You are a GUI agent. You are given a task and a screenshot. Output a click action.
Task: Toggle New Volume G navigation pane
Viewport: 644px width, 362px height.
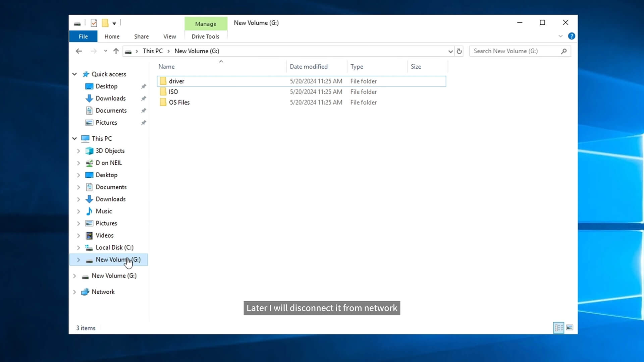click(x=78, y=259)
